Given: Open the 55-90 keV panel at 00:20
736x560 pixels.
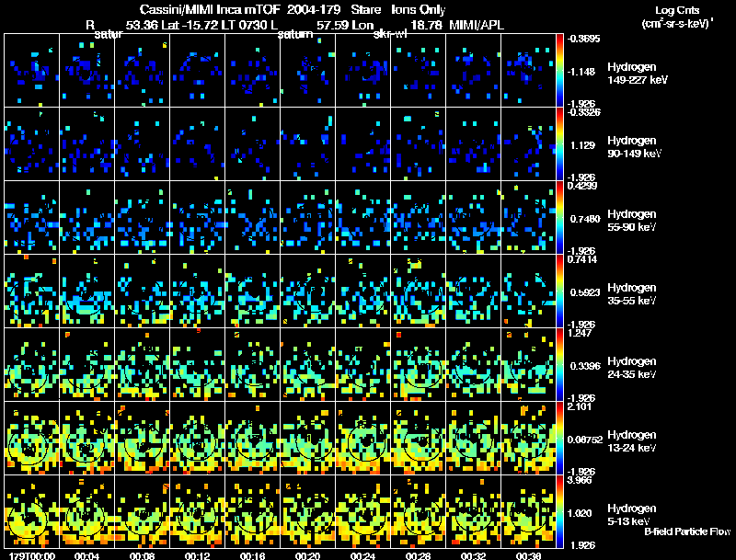Looking at the screenshot, I should tap(308, 218).
